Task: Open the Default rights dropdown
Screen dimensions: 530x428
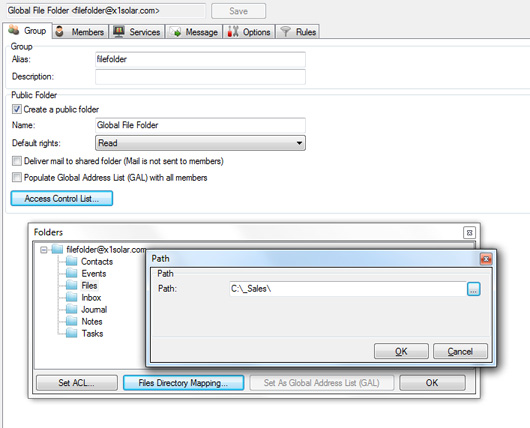Action: (x=200, y=143)
